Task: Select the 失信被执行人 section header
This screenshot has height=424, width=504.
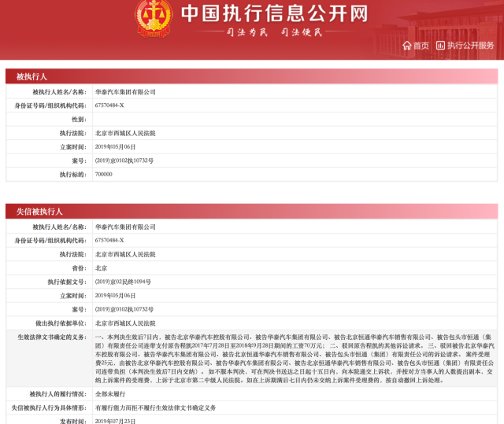Action: tap(252, 211)
